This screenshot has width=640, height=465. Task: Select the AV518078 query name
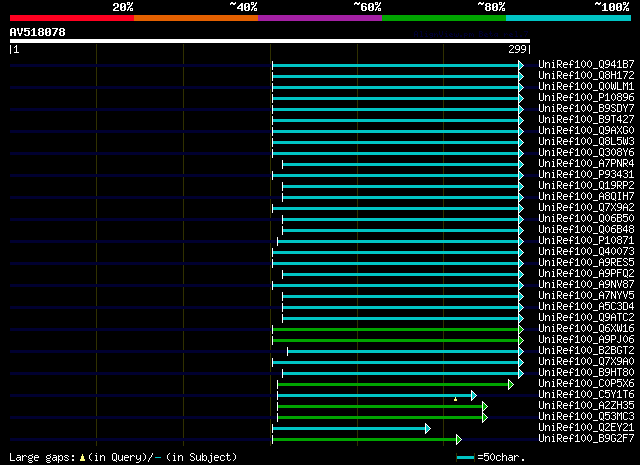pyautogui.click(x=38, y=32)
